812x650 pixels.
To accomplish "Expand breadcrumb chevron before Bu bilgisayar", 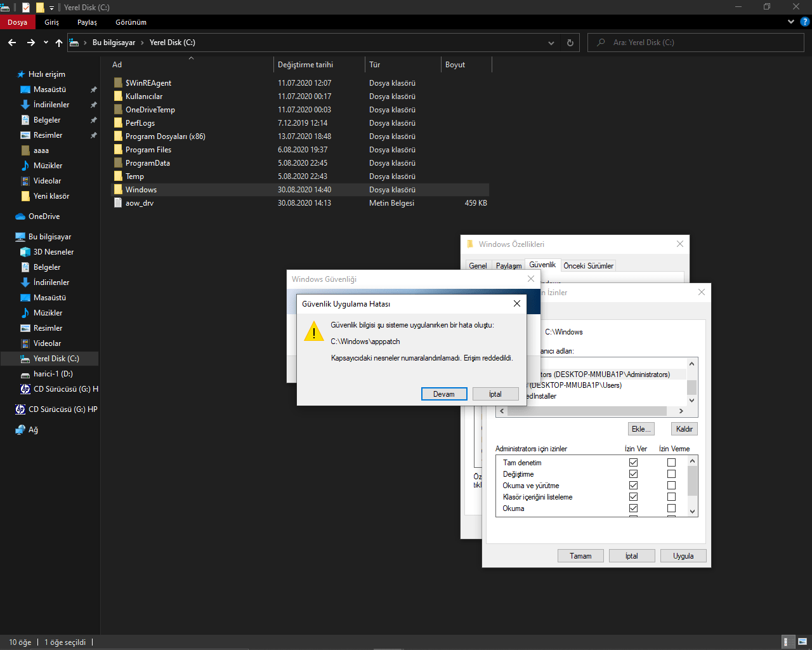I will [x=85, y=43].
